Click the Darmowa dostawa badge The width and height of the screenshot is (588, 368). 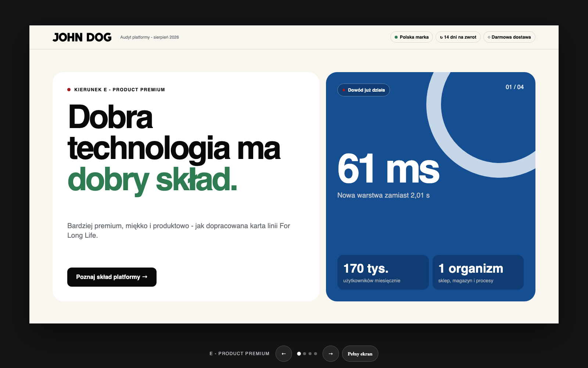point(509,37)
